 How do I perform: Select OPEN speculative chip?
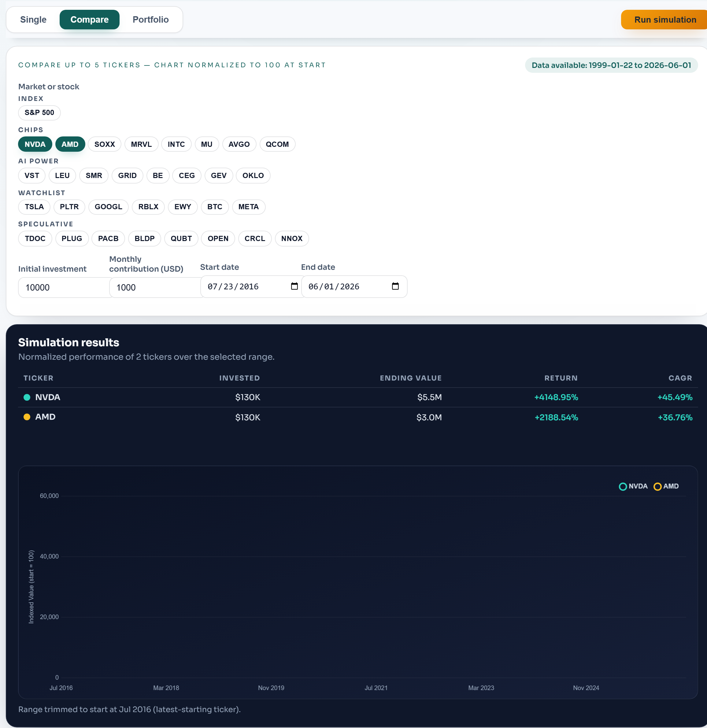tap(218, 239)
